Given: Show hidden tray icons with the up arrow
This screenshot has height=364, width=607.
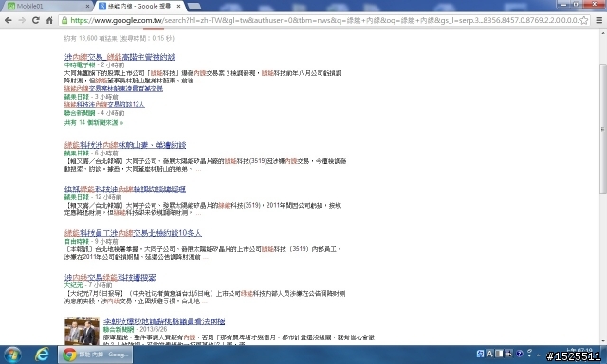Looking at the screenshot, I should 539,355.
